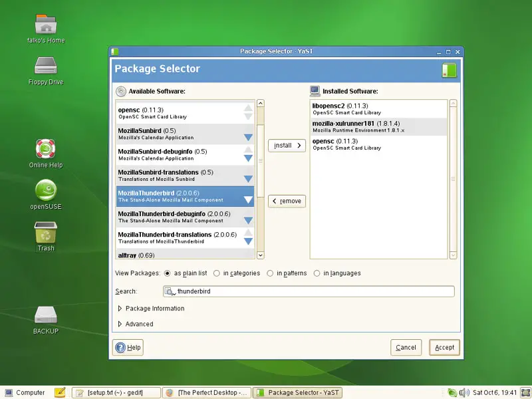Select MozillaThunderbird-translations package row
The height and width of the screenshot is (399, 532).
(x=186, y=238)
